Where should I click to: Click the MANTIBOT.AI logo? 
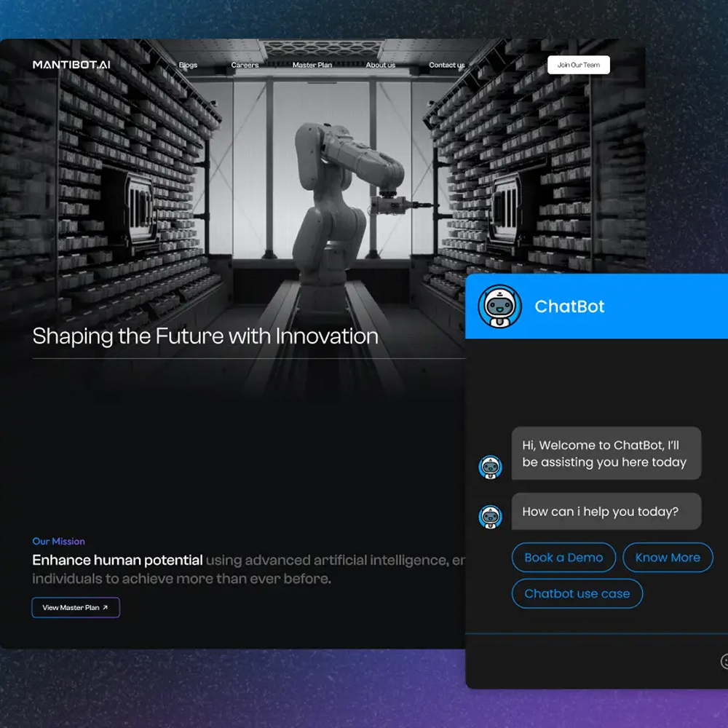click(x=71, y=65)
